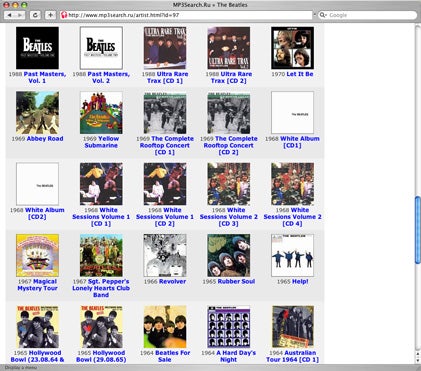Select the Yellow Submarine cover thumbnail
Viewport: 421px width, 371px height.
point(101,113)
